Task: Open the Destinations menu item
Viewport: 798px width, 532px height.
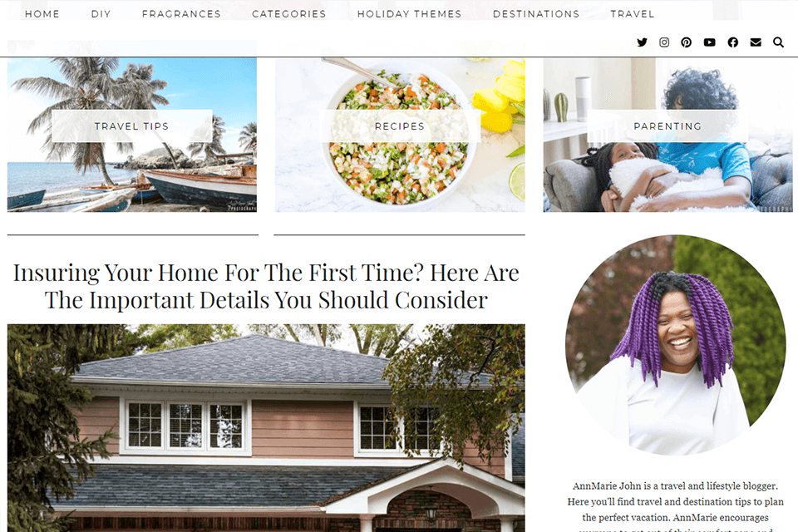Action: pyautogui.click(x=536, y=14)
